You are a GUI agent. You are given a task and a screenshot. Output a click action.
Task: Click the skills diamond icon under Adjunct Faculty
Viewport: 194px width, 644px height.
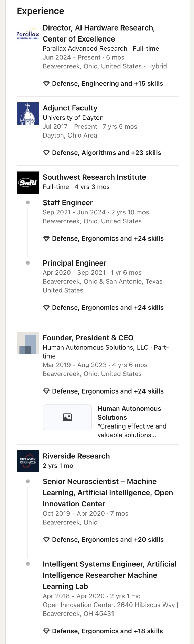pyautogui.click(x=46, y=153)
